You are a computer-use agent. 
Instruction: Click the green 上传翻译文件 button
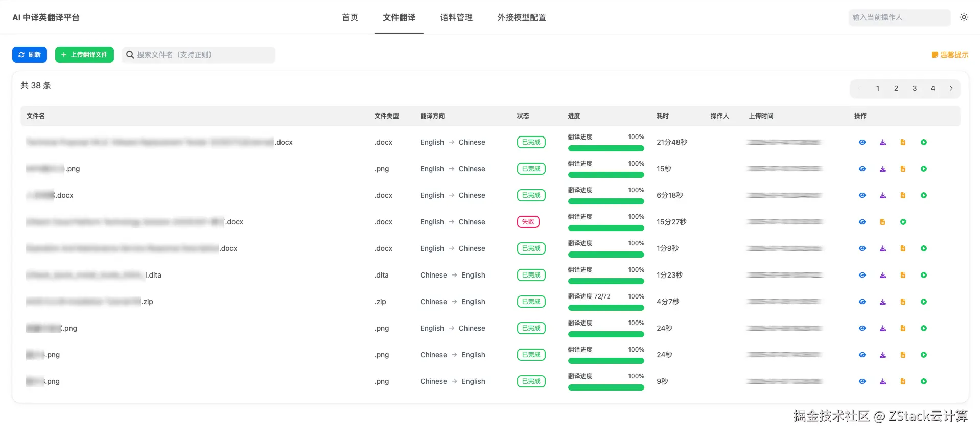pos(84,55)
